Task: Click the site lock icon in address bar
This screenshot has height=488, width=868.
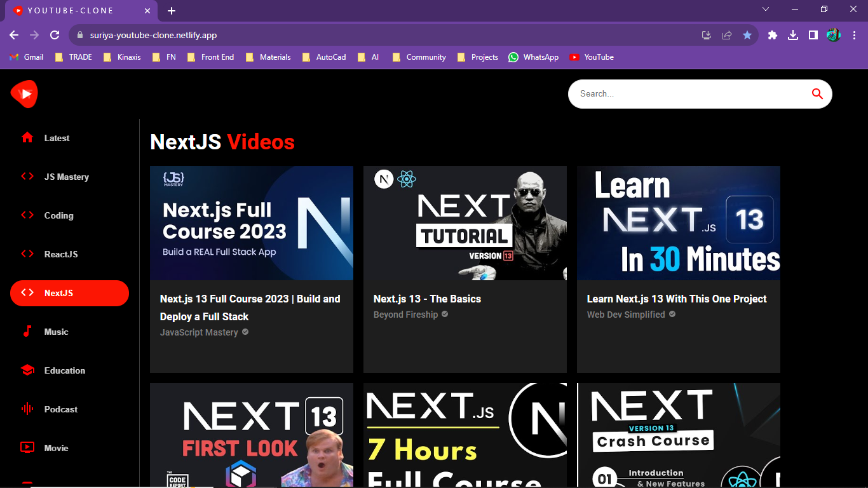Action: (x=80, y=35)
